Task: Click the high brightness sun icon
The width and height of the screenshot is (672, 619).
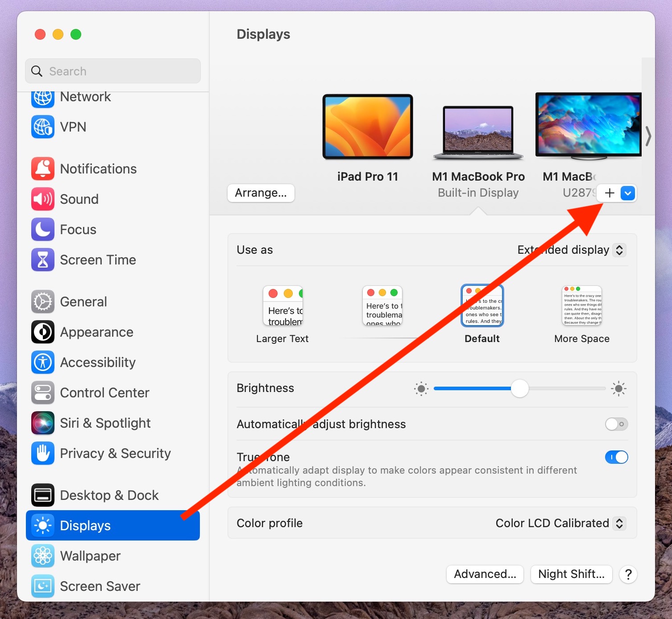Action: pos(618,389)
